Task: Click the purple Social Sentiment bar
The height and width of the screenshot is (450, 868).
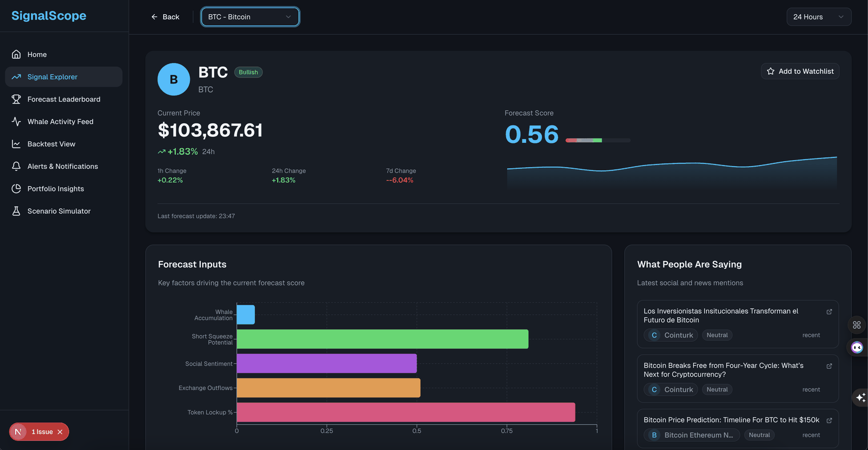Action: (x=327, y=364)
